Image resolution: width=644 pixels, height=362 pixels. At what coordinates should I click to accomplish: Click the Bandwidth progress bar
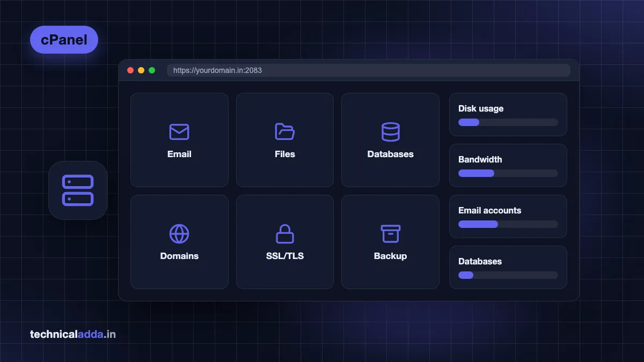point(508,173)
